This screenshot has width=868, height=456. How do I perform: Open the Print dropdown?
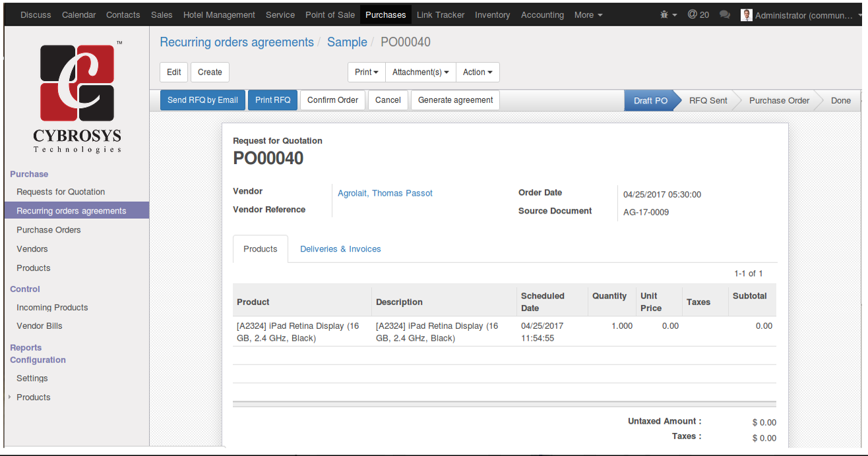point(367,72)
